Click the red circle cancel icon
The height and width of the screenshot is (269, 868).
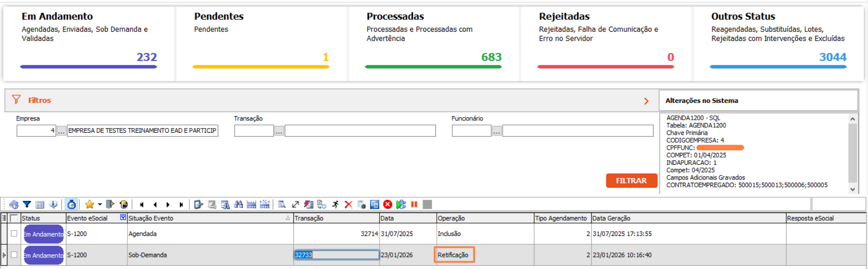coord(388,205)
